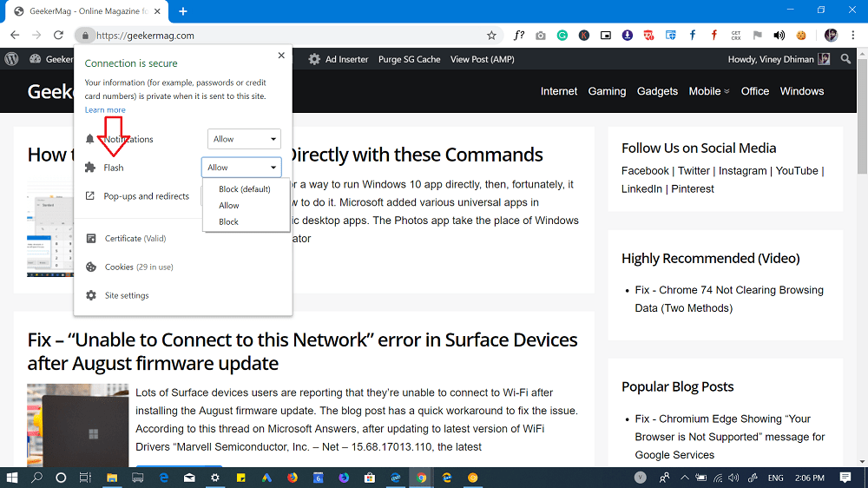
Task: Click the URL address field
Action: click(x=288, y=36)
